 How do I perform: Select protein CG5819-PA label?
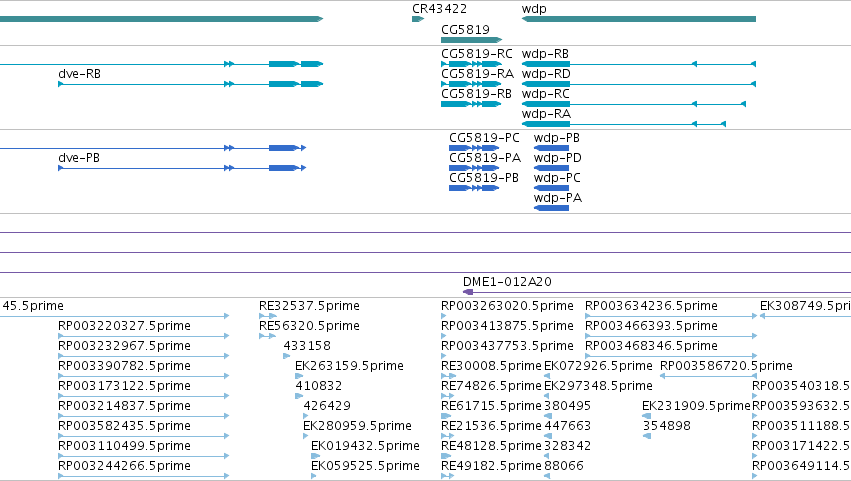485,158
